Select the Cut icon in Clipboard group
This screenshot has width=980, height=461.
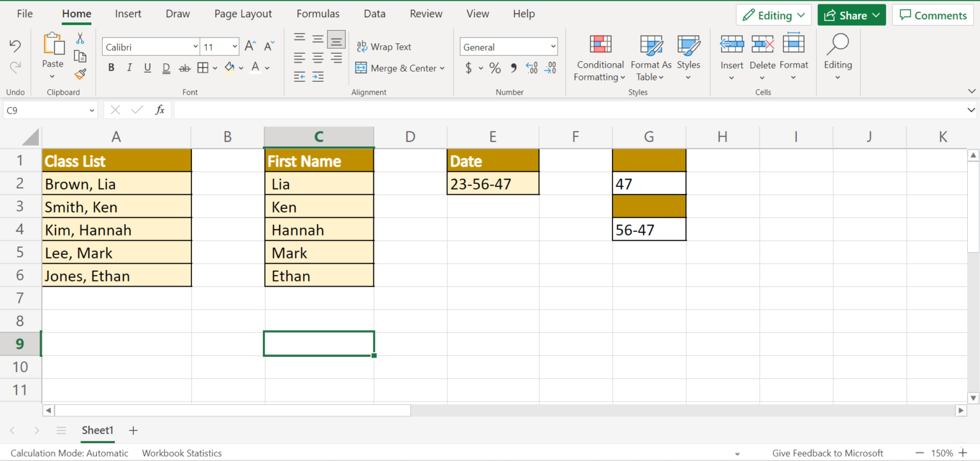pyautogui.click(x=80, y=38)
